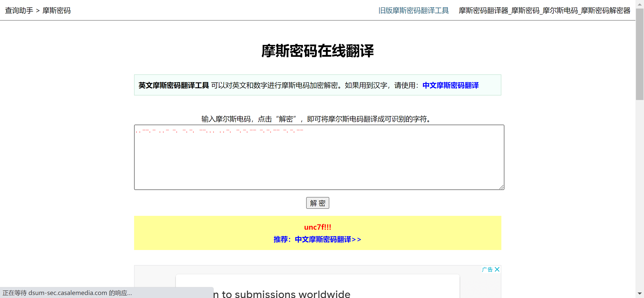Screen dimensions: 644x298
Task: Click the bold 英文摩斯密码翻译工具 label
Action: pyautogui.click(x=174, y=85)
